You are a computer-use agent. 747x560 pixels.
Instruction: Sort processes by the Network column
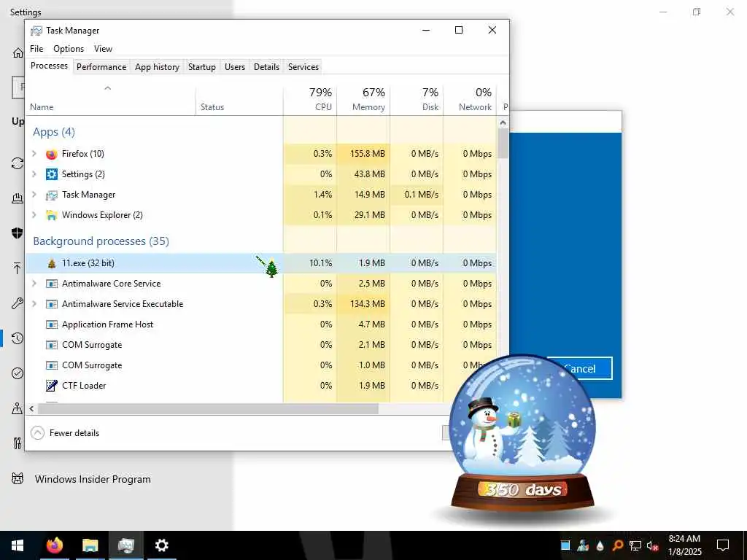(471, 99)
